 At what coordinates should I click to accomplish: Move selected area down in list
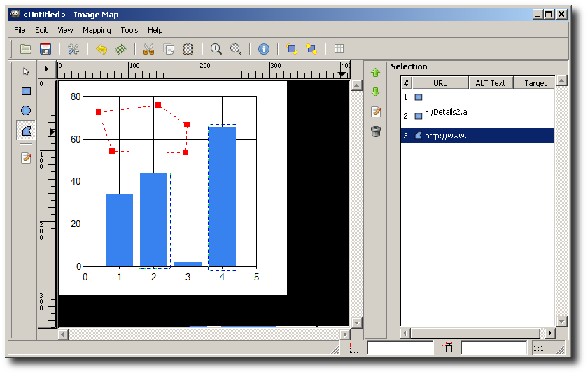pyautogui.click(x=376, y=92)
